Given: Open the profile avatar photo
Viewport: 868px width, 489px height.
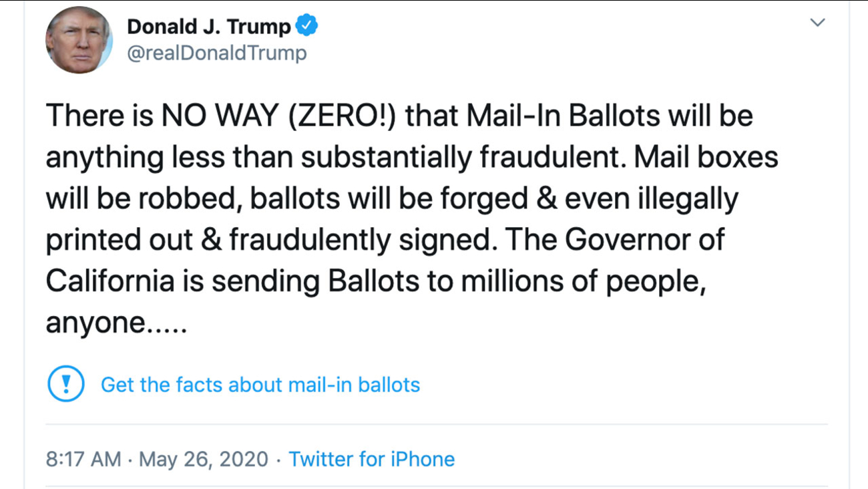Looking at the screenshot, I should (x=79, y=40).
